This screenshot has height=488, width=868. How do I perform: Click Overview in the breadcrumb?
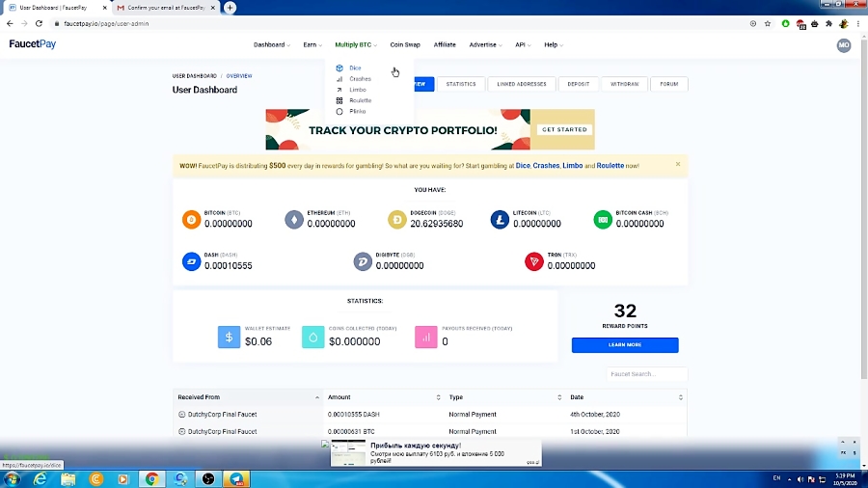(238, 76)
